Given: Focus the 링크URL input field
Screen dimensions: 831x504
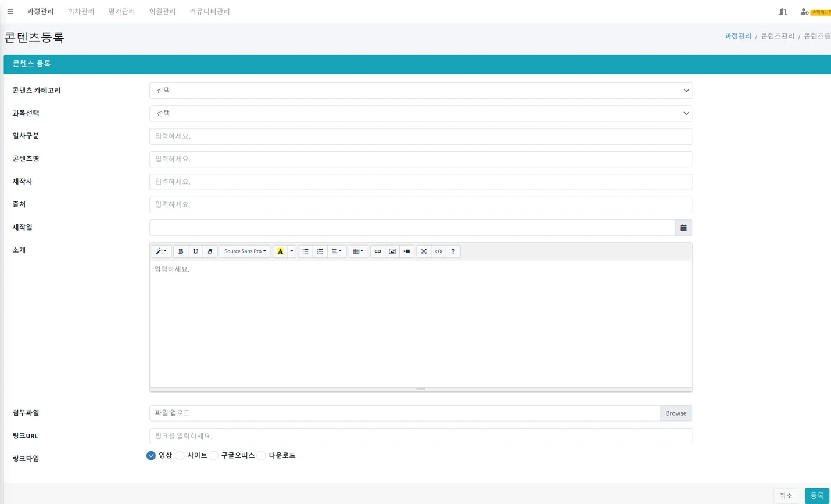Looking at the screenshot, I should click(421, 436).
